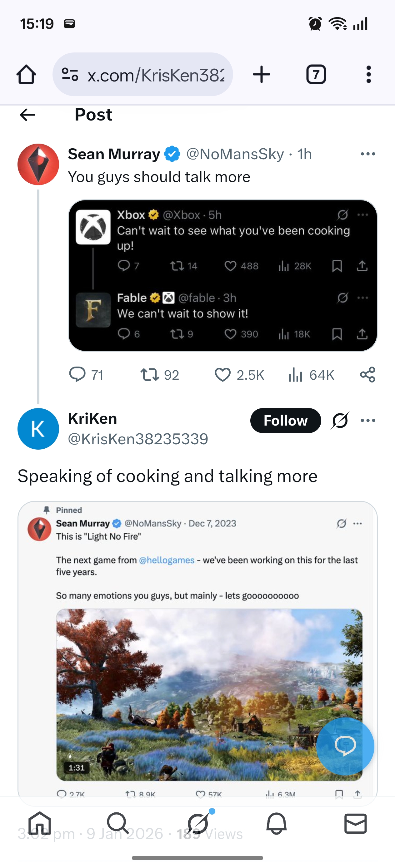This screenshot has height=868, width=395.
Task: Reply to Sean Murray's post
Action: point(77,375)
